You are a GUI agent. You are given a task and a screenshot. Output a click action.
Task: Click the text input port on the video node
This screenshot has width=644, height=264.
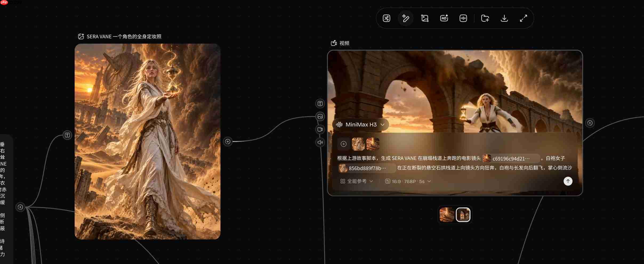pos(320,104)
